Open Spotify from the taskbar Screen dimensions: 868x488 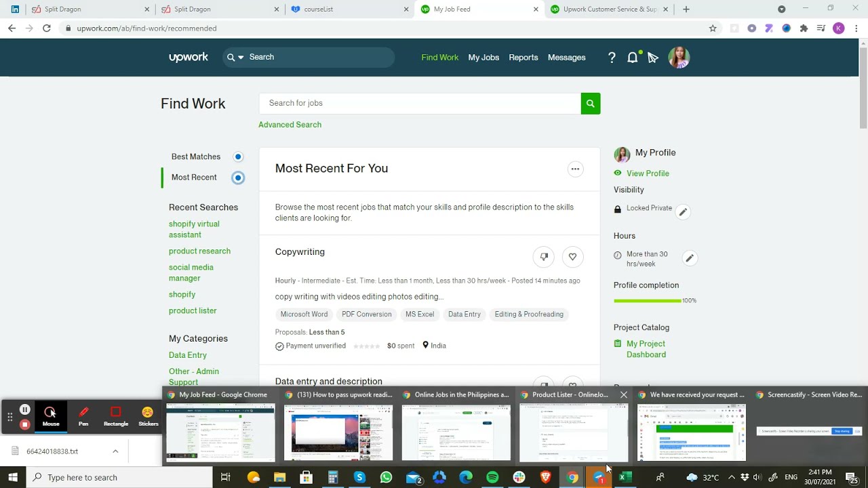492,477
